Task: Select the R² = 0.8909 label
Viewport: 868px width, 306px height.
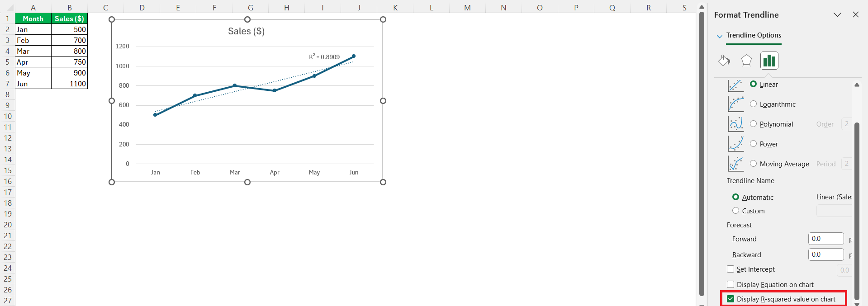Action: (324, 57)
